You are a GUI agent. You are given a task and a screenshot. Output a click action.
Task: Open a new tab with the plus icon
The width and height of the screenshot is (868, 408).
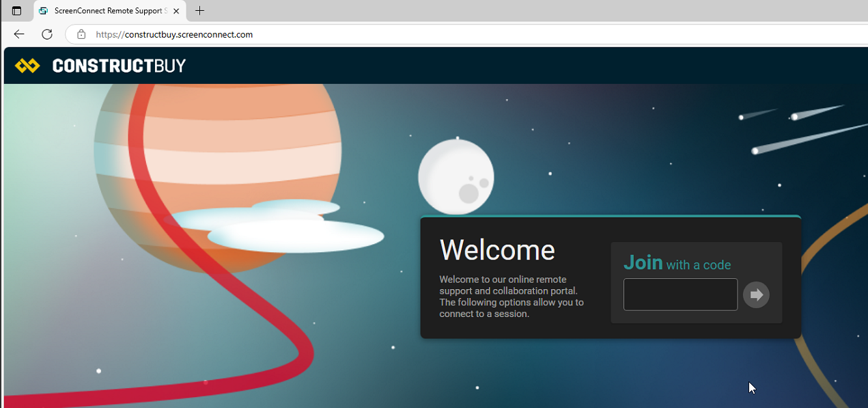click(199, 11)
